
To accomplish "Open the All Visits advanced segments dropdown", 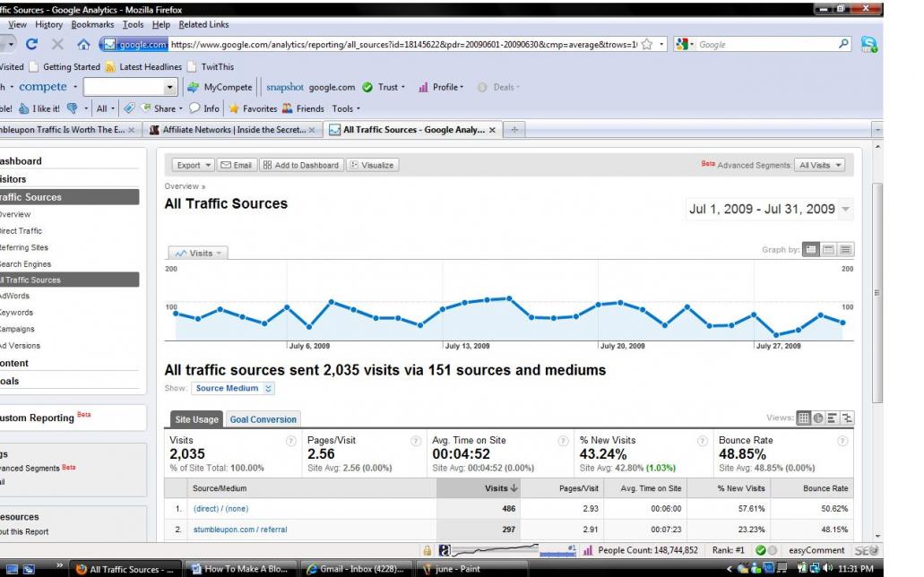I will pos(820,166).
